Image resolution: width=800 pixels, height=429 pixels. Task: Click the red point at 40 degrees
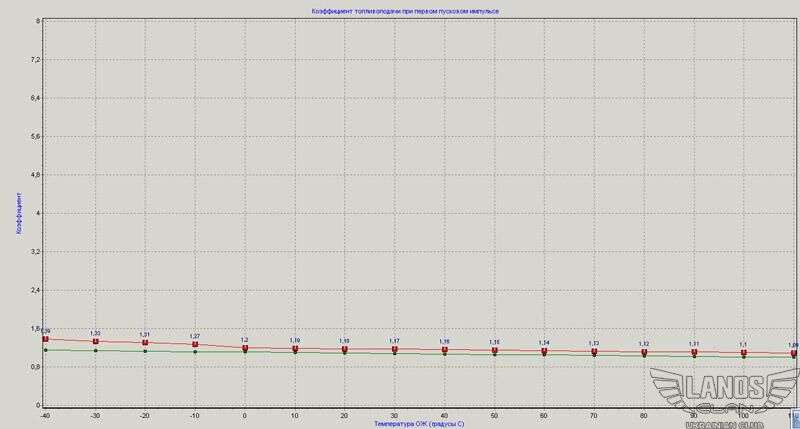[x=445, y=350]
